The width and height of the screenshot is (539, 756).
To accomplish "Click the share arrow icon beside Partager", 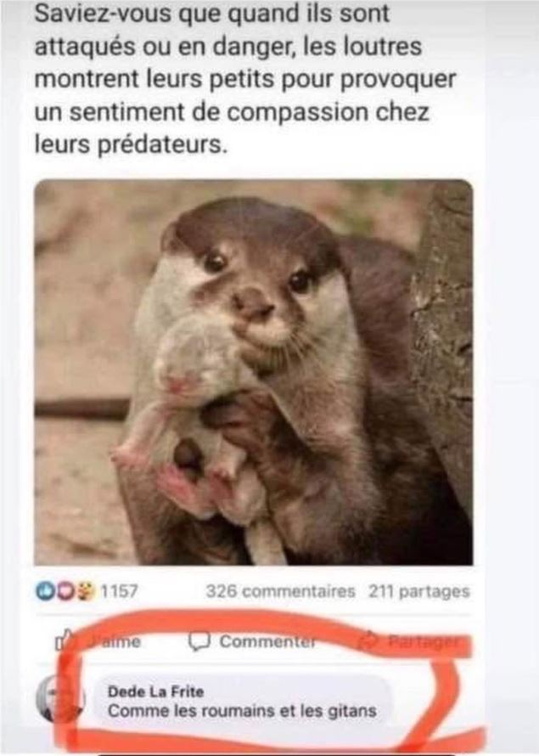I will (369, 640).
